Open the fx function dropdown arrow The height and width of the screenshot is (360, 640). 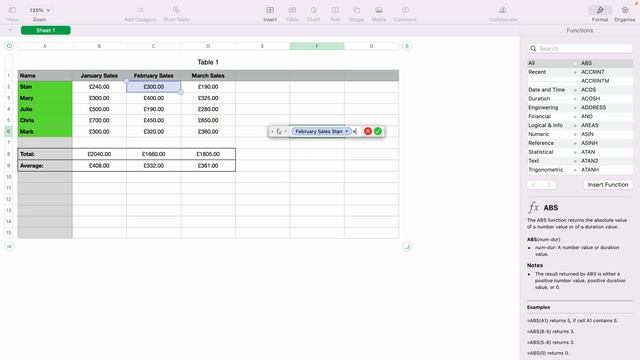pyautogui.click(x=285, y=131)
